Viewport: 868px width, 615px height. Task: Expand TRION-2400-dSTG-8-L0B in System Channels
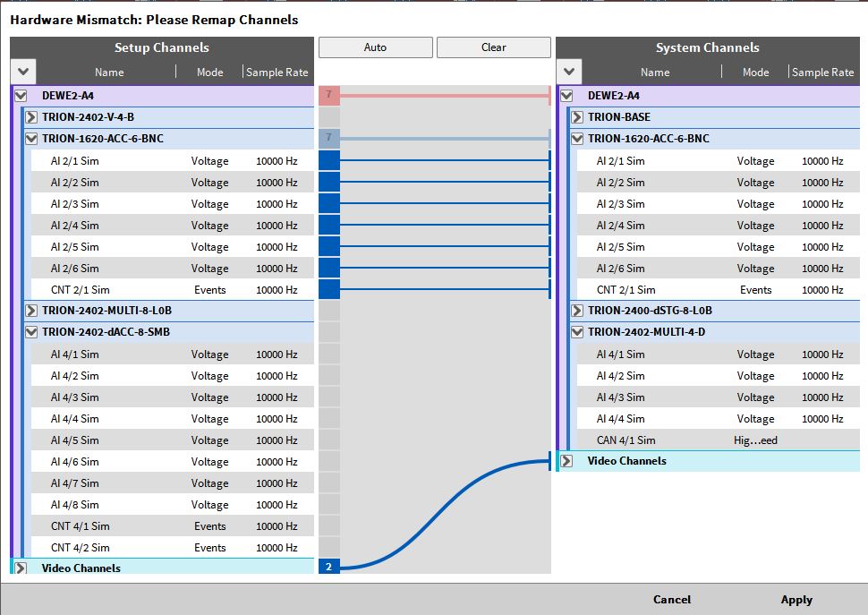coord(577,311)
